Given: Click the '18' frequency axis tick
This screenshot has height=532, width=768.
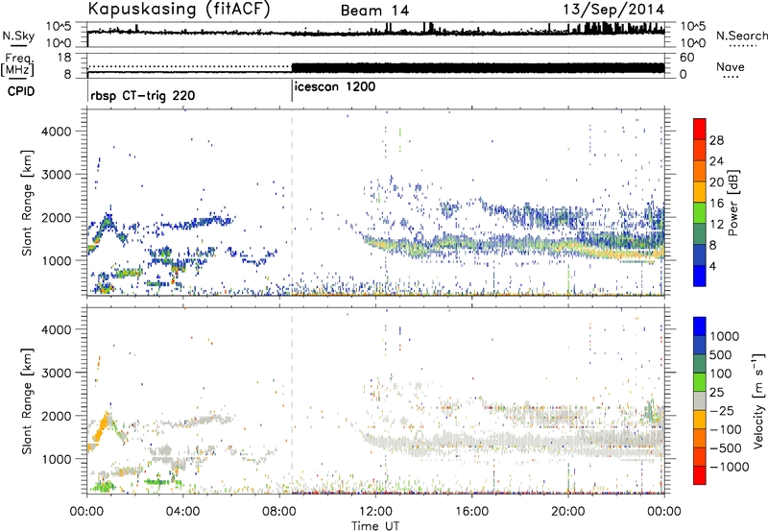Looking at the screenshot, I should [x=63, y=58].
